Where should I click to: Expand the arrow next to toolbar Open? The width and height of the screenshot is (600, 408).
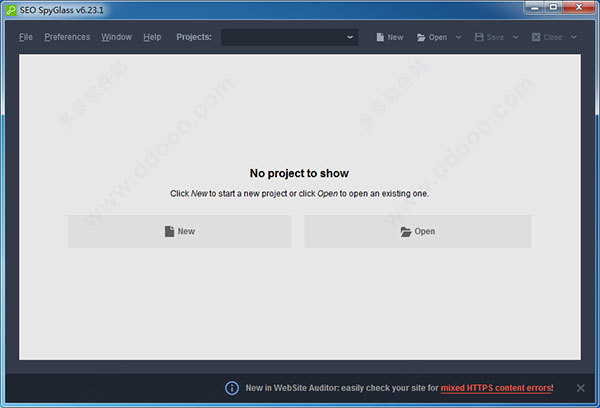458,37
